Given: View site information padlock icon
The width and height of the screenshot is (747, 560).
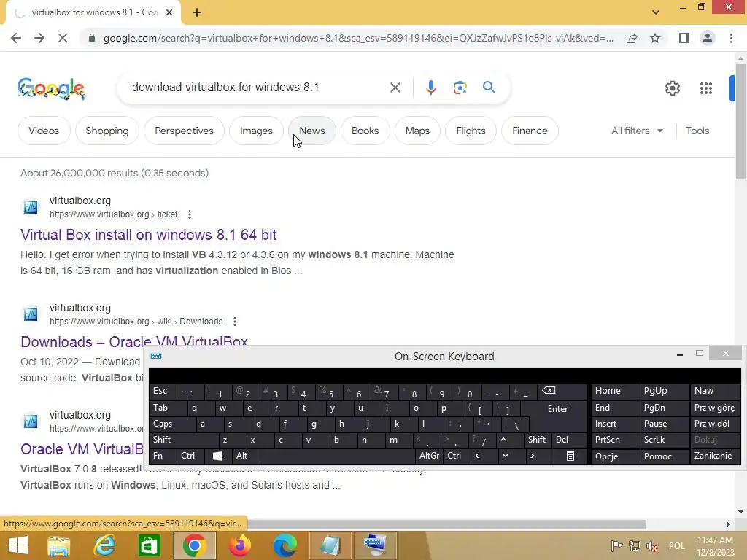Looking at the screenshot, I should (x=92, y=38).
